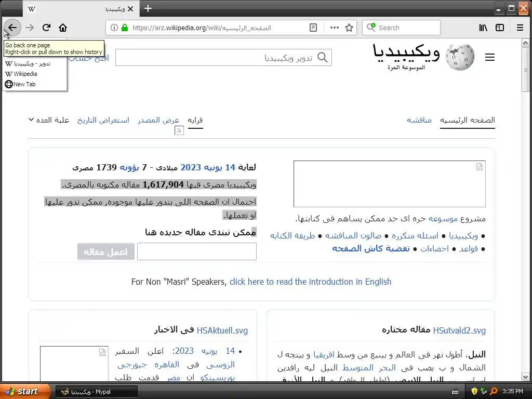Screen dimensions: 532x399
Task: Open the قواعد rules link
Action: point(469,249)
